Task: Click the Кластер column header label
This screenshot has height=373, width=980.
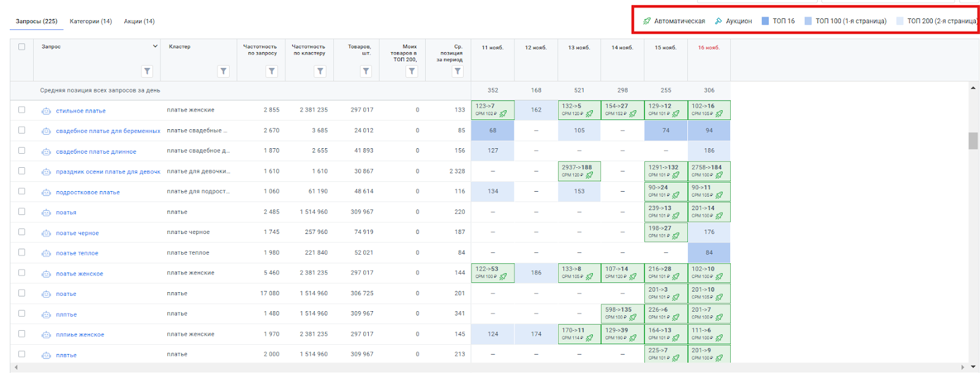Action: (x=179, y=47)
